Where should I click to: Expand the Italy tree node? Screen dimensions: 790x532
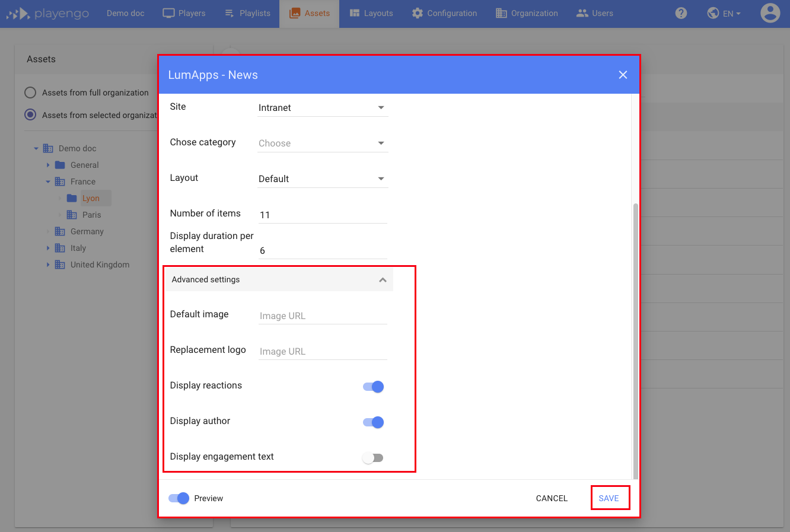(x=48, y=248)
